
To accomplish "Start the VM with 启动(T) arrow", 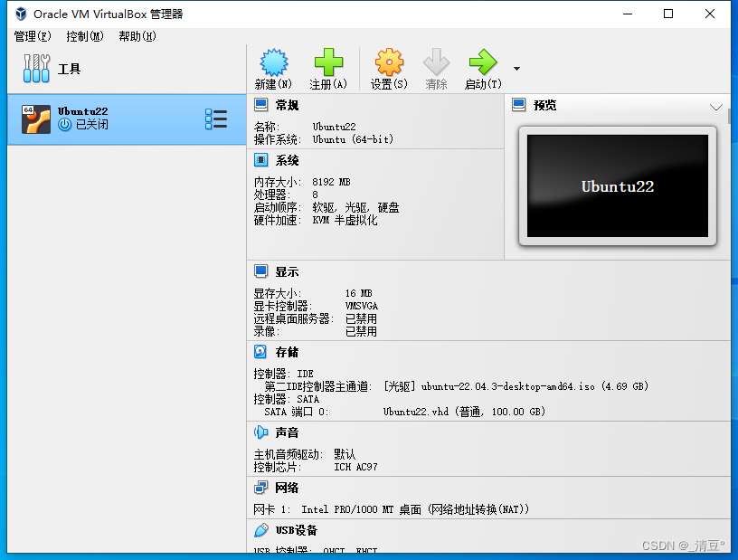I will [x=483, y=62].
